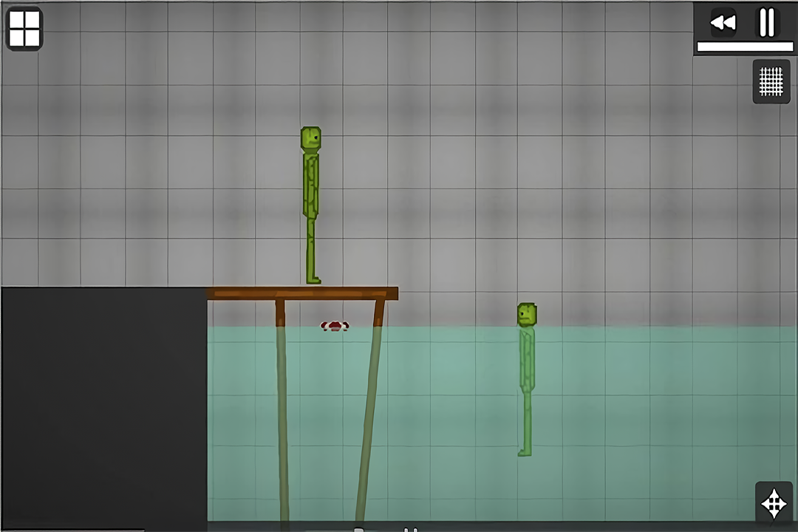Select the torso of the melon on the table
This screenshot has height=532, width=798.
(x=311, y=185)
